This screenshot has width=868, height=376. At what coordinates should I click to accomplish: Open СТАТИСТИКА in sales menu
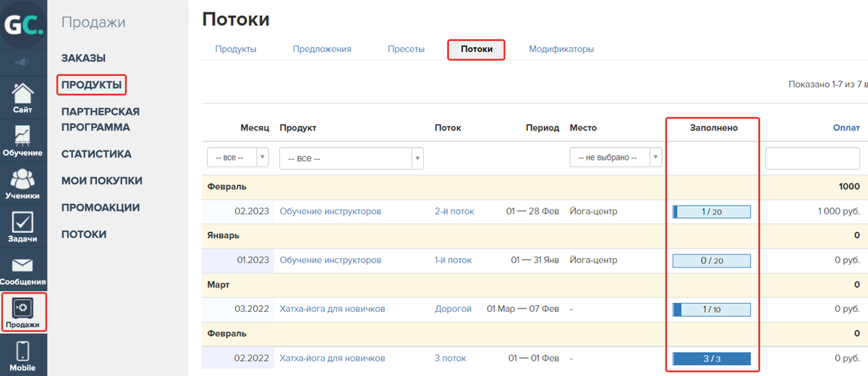(96, 154)
